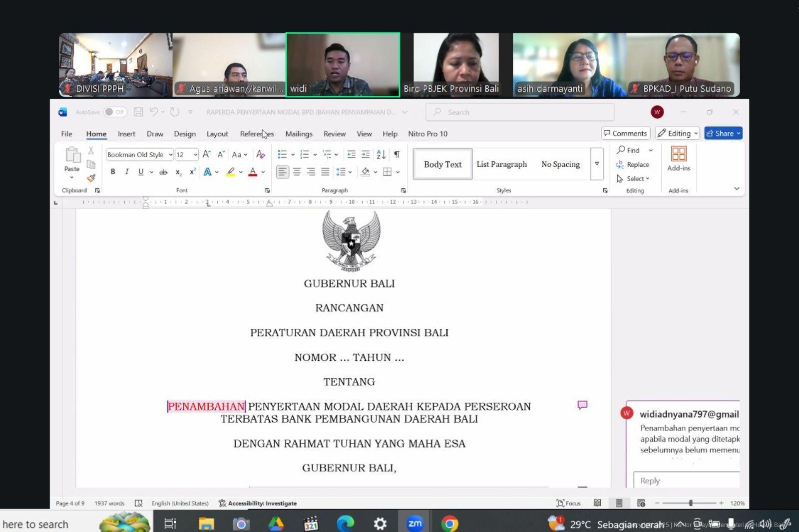The height and width of the screenshot is (532, 799).
Task: Toggle italic formatting
Action: pos(127,172)
